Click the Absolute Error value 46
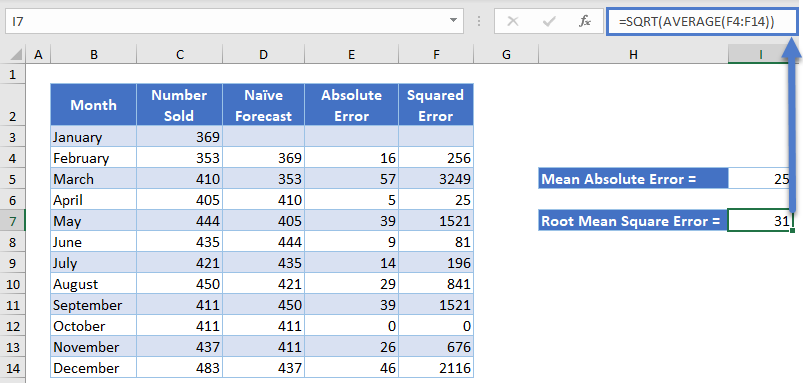The height and width of the screenshot is (383, 803). [351, 368]
